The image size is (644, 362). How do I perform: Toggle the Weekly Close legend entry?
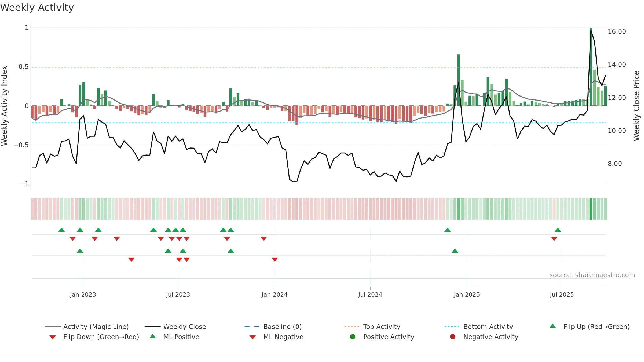(175, 327)
